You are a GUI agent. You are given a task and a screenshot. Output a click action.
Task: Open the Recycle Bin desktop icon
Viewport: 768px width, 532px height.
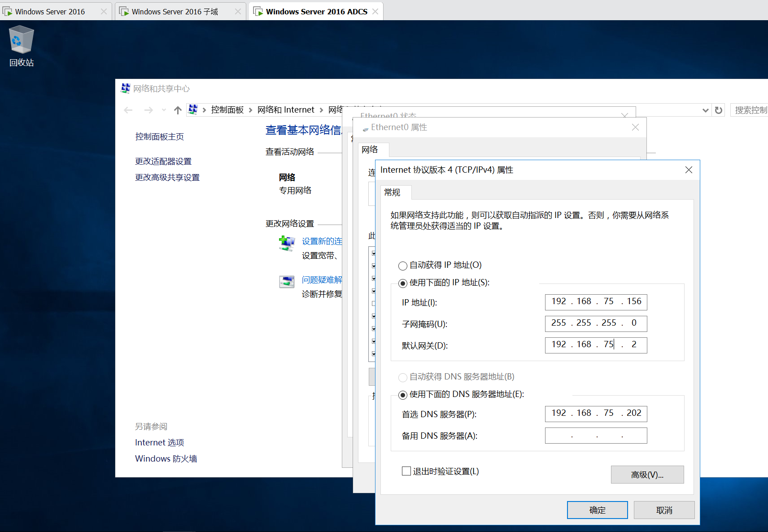(22, 46)
